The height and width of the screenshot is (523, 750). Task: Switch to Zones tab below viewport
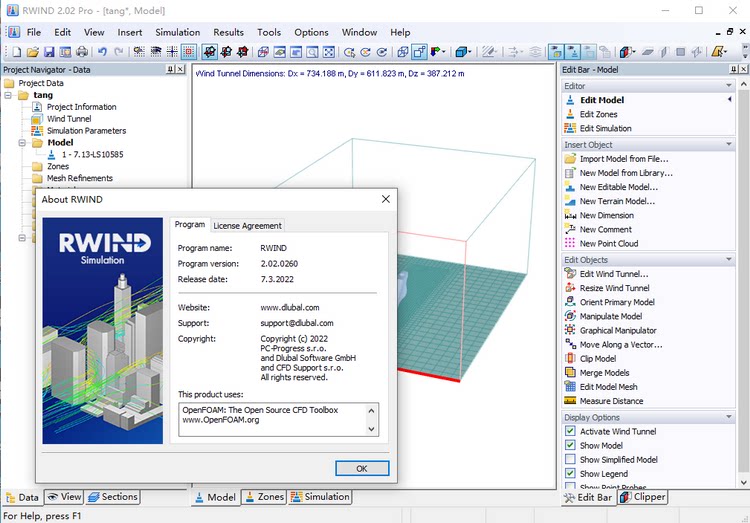coord(264,497)
